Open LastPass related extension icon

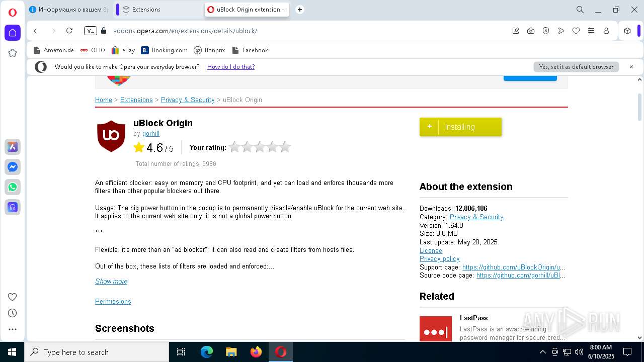point(436,329)
